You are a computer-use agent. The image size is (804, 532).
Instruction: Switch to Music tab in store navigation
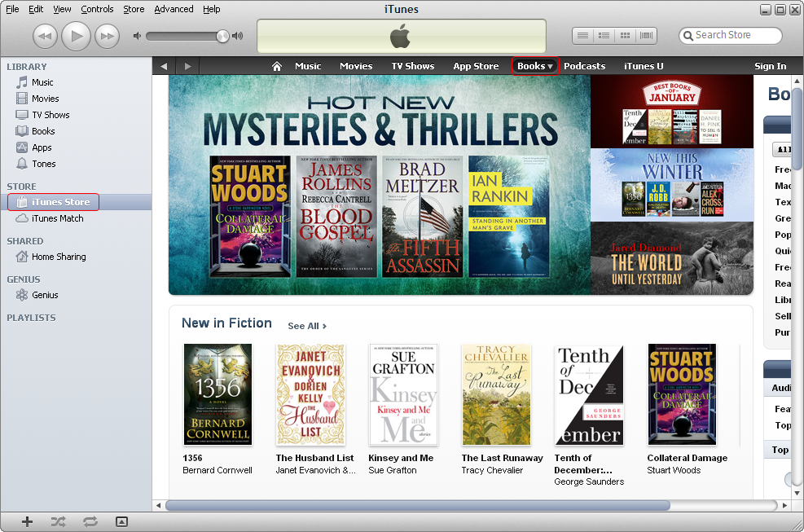click(x=308, y=66)
